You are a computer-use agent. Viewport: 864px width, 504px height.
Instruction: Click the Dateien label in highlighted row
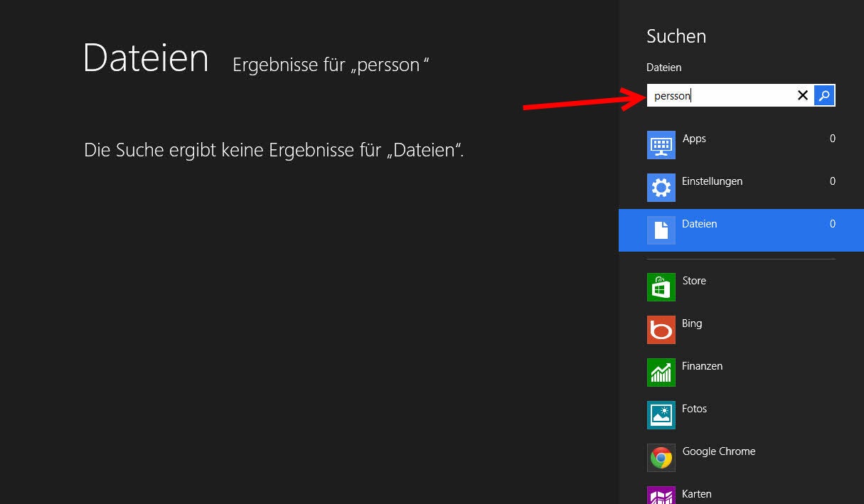pos(699,224)
